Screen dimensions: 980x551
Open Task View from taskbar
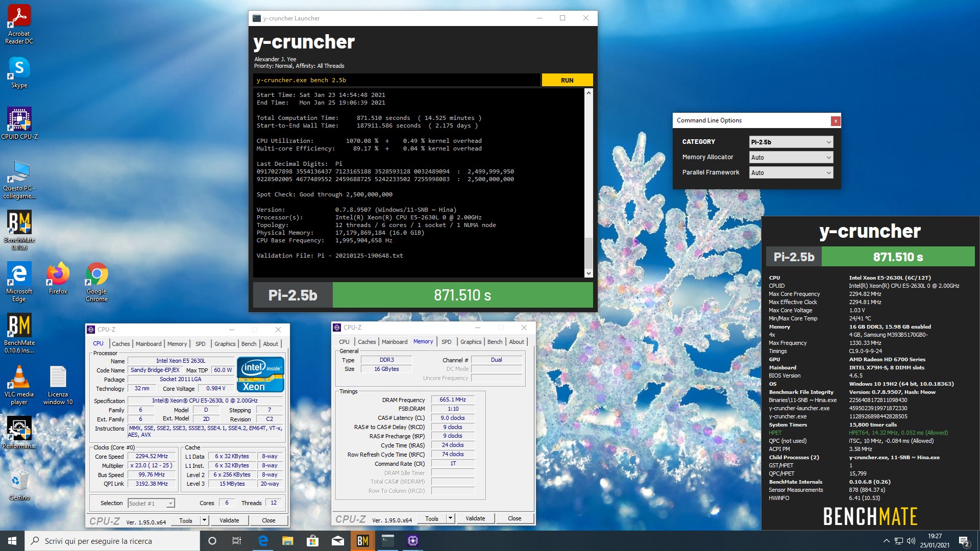[237, 541]
